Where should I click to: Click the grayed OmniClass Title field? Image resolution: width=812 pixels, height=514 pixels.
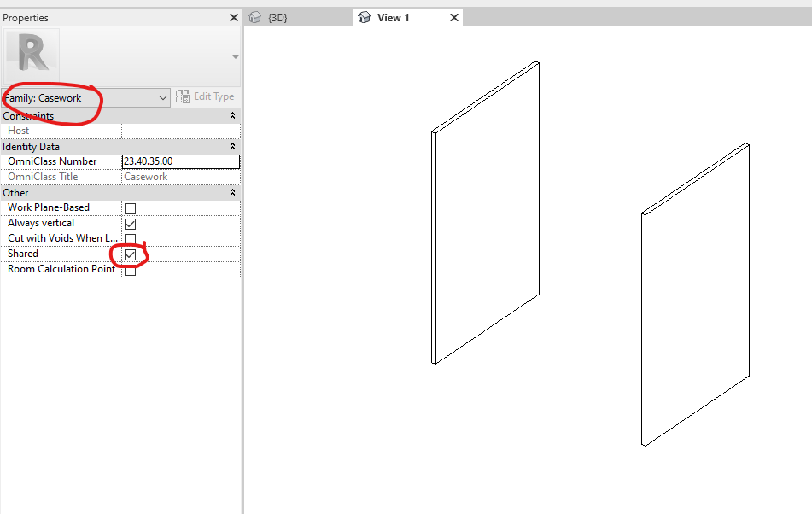coord(179,176)
